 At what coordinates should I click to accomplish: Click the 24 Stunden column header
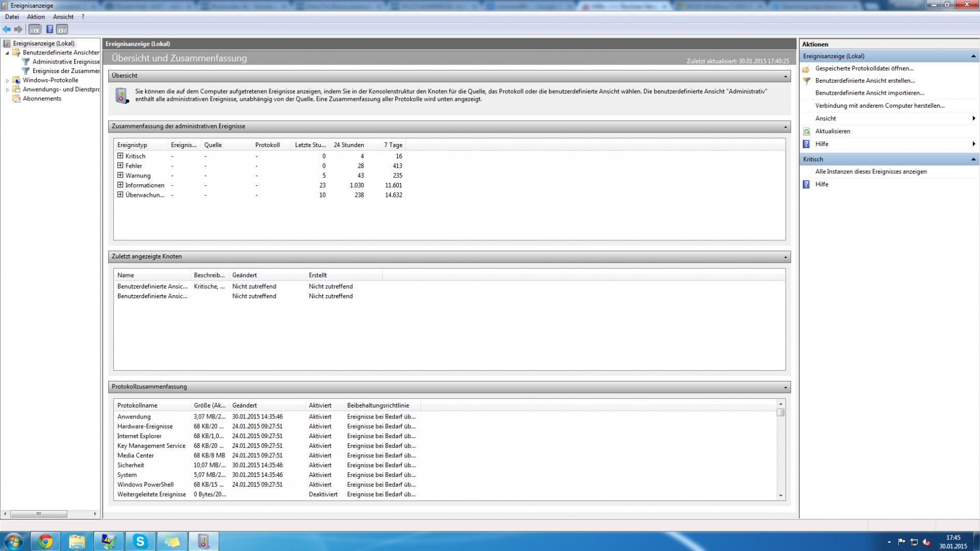[348, 145]
